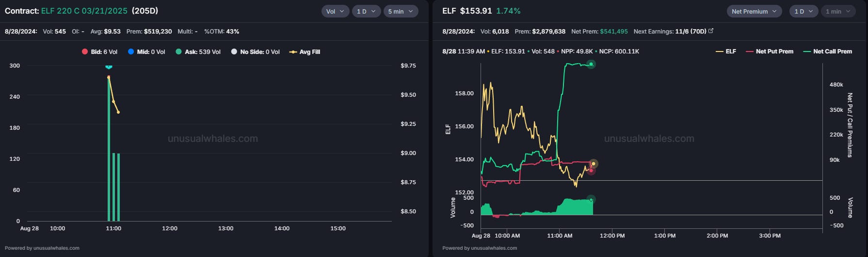868x257 pixels.
Task: Open the next earnings external link icon
Action: [711, 31]
